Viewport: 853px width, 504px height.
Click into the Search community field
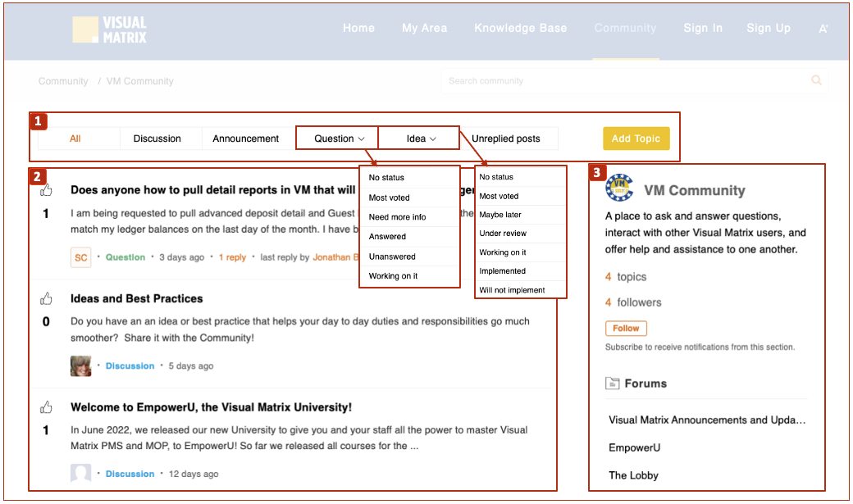click(x=623, y=81)
